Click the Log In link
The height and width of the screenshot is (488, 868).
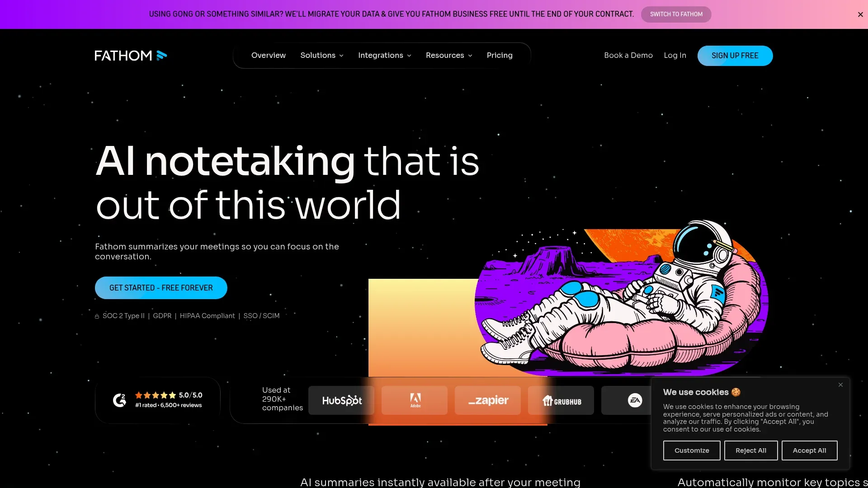point(675,55)
